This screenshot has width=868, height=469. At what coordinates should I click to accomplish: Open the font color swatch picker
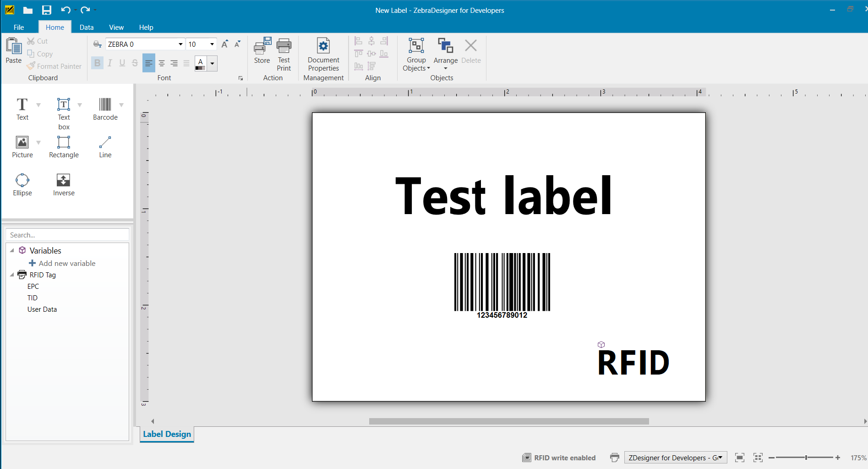click(212, 63)
